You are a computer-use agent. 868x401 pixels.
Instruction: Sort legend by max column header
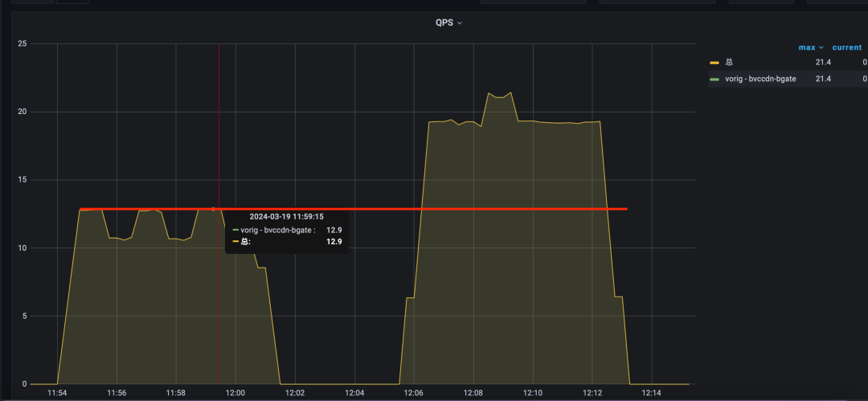[806, 47]
